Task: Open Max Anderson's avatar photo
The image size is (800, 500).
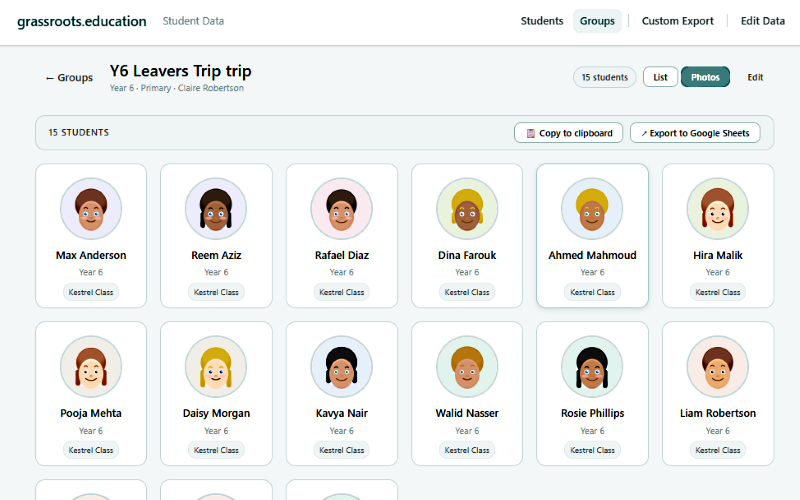Action: pyautogui.click(x=91, y=209)
